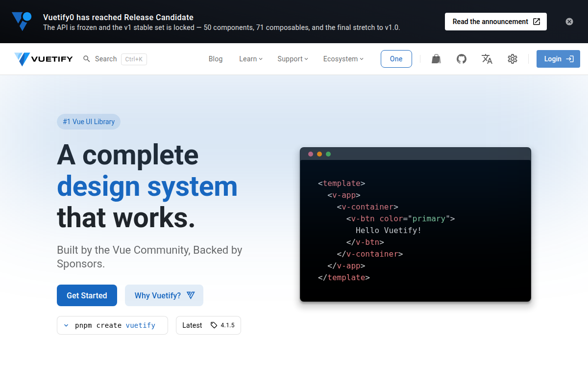588x368 pixels.
Task: Click the Hello Vuetify! code line
Action: pyautogui.click(x=389, y=230)
